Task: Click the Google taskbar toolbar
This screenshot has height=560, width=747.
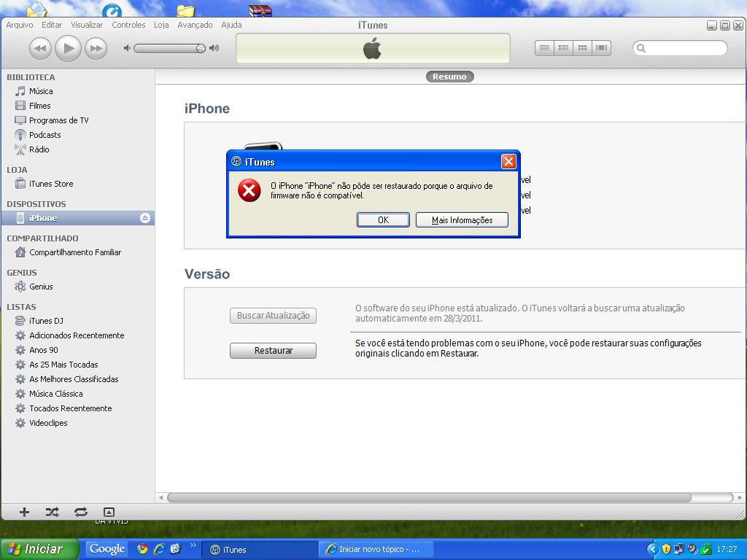Action: point(107,549)
